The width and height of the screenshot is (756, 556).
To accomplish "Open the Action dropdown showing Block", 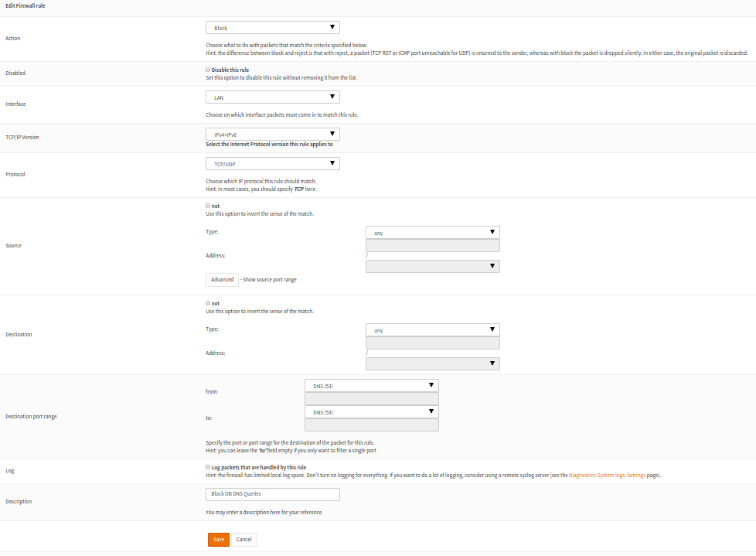I will click(x=272, y=26).
